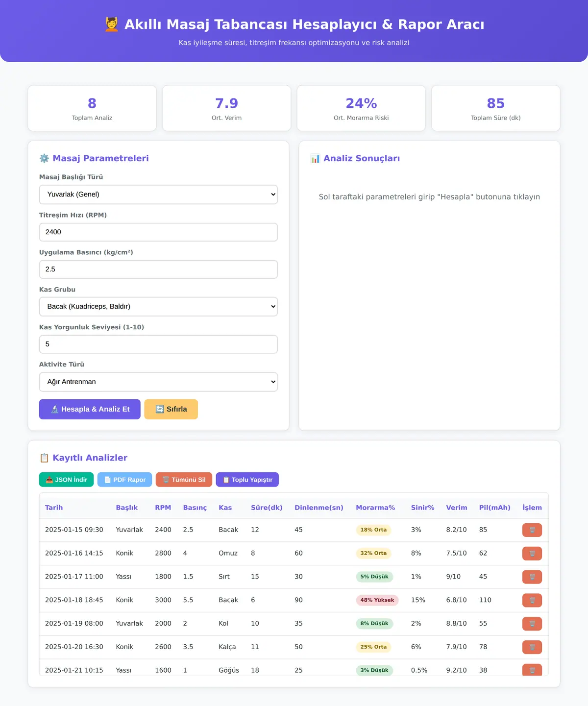Remove the 2025-01-19 08:00 Kol record

[x=532, y=624]
